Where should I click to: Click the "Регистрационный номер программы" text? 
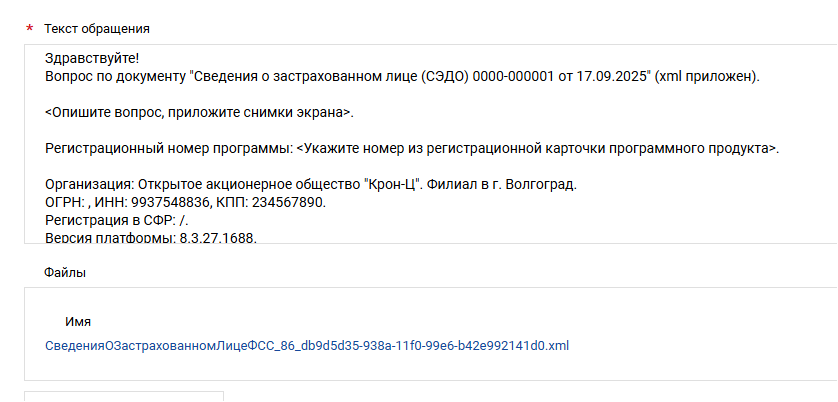click(x=168, y=148)
